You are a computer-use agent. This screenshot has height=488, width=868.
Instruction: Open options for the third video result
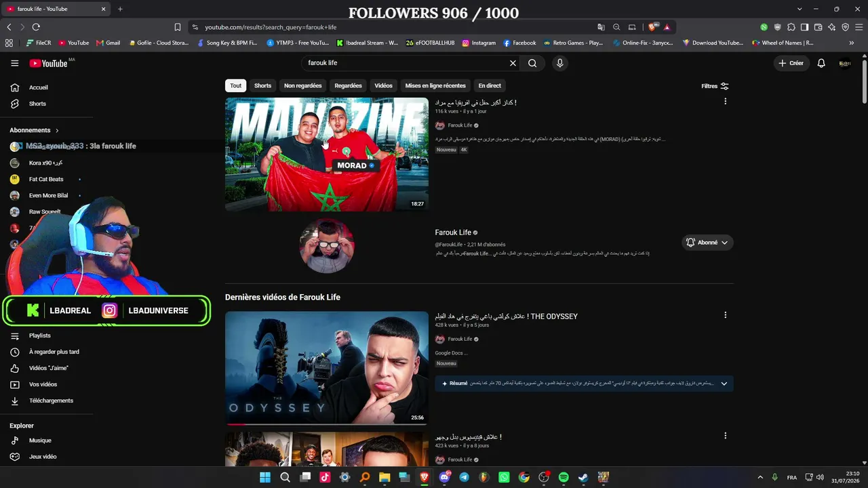tap(725, 436)
